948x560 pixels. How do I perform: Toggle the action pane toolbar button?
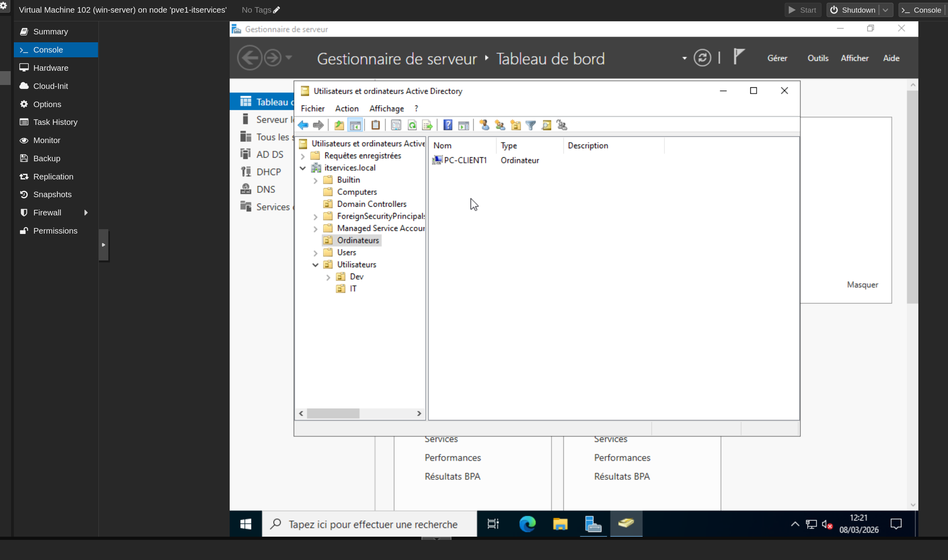[463, 125]
